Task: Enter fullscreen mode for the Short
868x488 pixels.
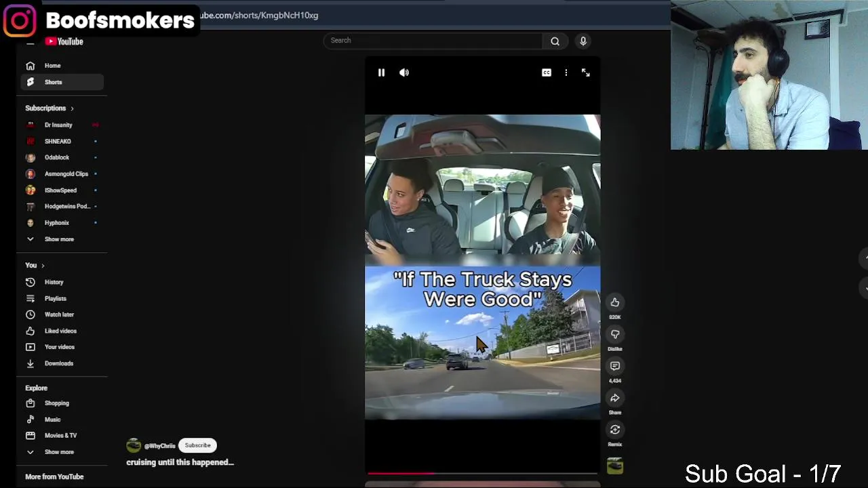Action: point(586,73)
